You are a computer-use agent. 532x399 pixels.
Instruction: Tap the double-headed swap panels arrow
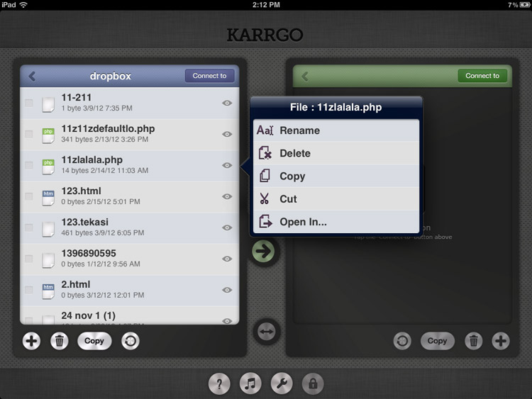(x=266, y=332)
